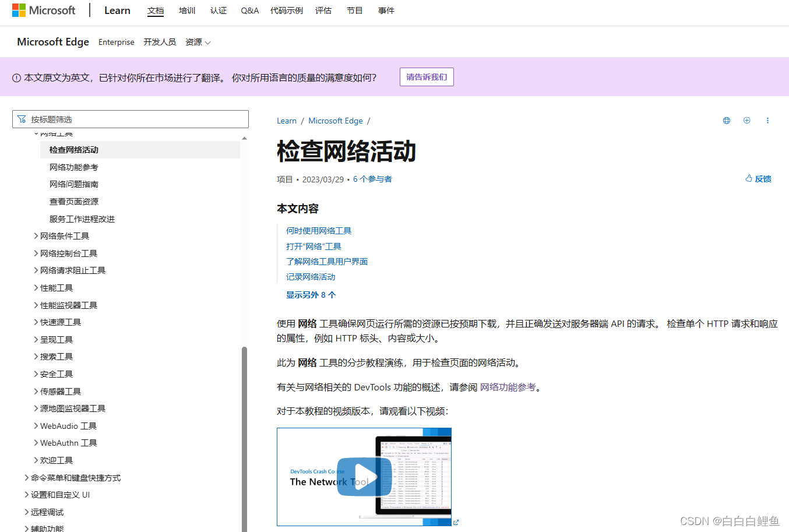The height and width of the screenshot is (532, 789).
Task: Click the filter funnel icon
Action: pyautogui.click(x=22, y=119)
